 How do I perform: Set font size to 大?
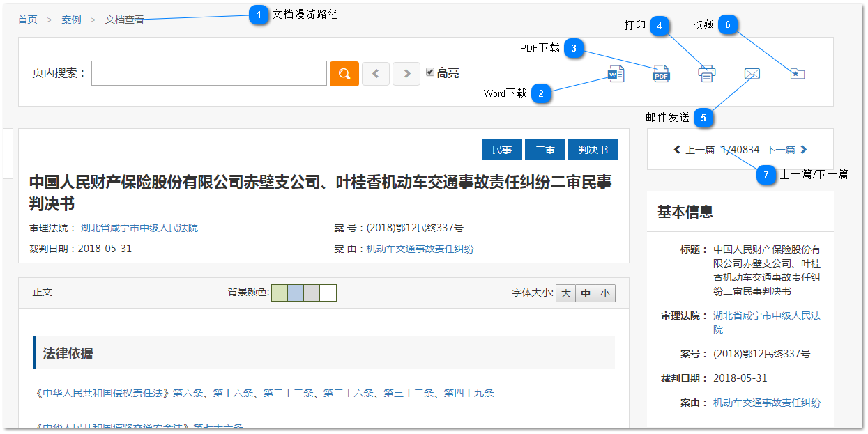click(x=565, y=293)
